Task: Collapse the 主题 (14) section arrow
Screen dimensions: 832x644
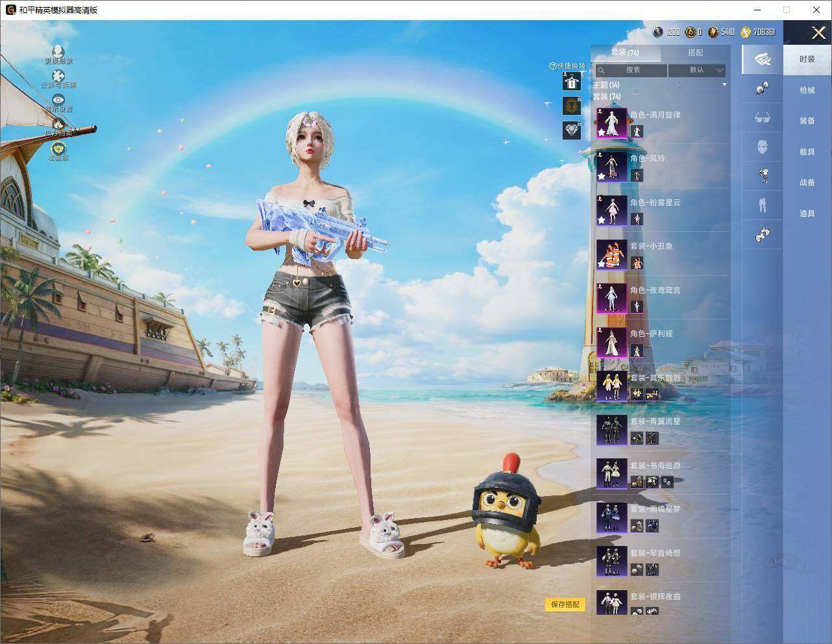Action: 724,84
